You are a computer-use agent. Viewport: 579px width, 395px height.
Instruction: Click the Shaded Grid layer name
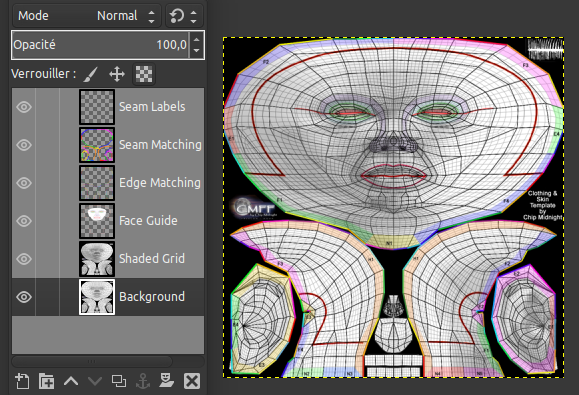(x=152, y=259)
